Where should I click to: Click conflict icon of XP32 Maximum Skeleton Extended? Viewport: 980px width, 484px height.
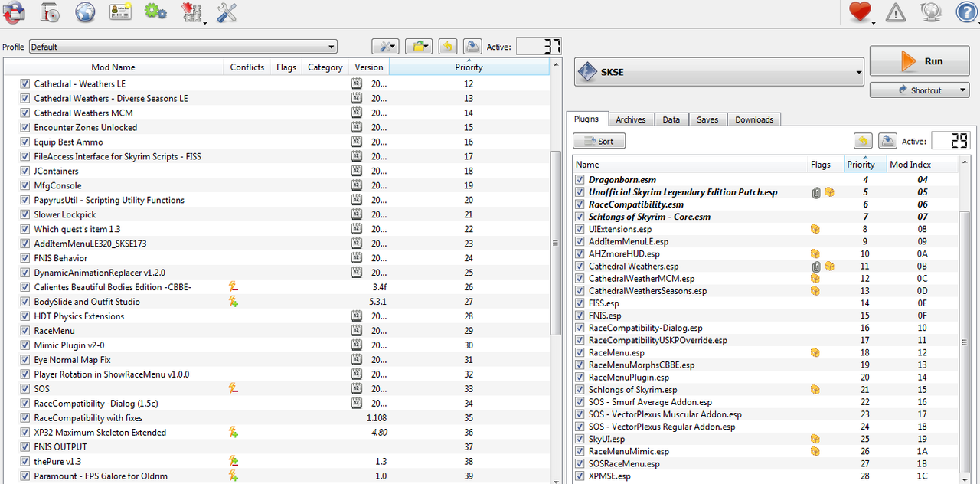point(234,433)
